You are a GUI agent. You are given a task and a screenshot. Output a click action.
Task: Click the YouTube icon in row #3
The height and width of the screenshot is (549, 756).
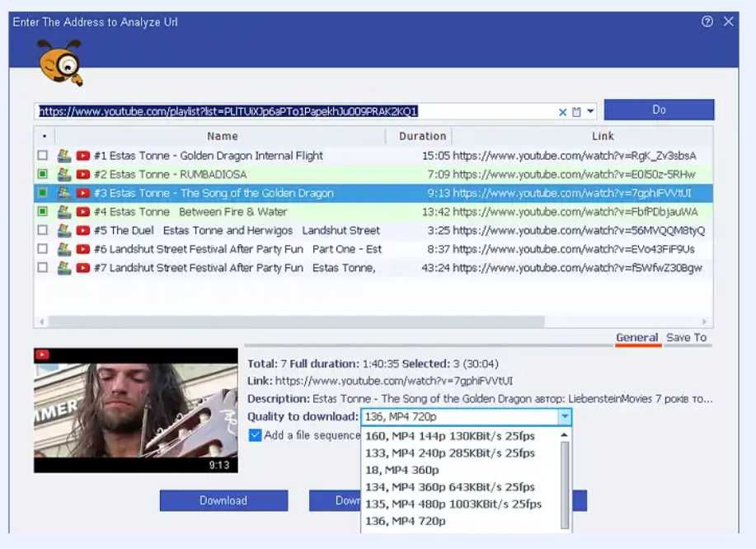tap(83, 193)
